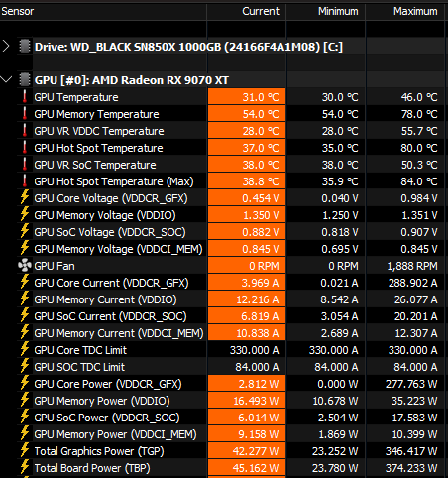Expand the WD_BLACK SN850X drive node

(x=6, y=46)
